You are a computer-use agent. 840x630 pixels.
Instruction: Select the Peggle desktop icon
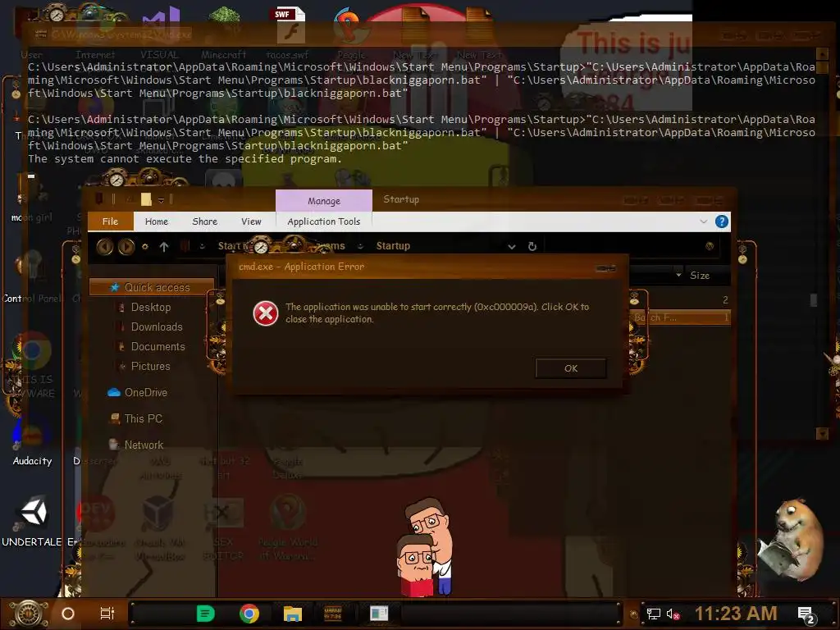point(351,32)
